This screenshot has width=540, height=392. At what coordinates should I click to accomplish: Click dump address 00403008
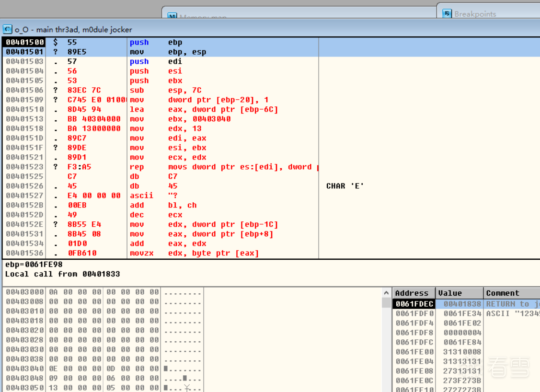pyautogui.click(x=25, y=302)
